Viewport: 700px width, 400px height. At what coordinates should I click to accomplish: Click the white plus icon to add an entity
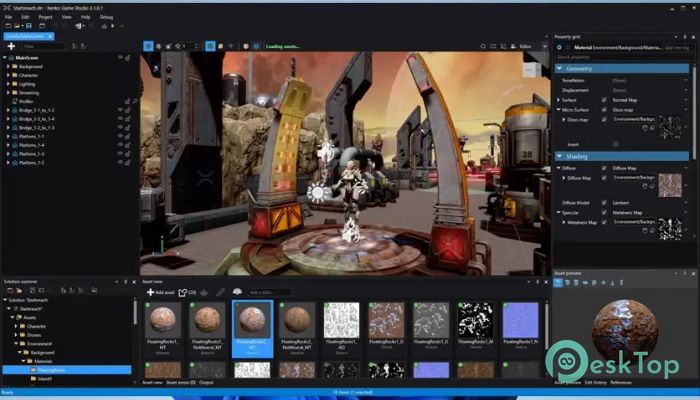11,46
